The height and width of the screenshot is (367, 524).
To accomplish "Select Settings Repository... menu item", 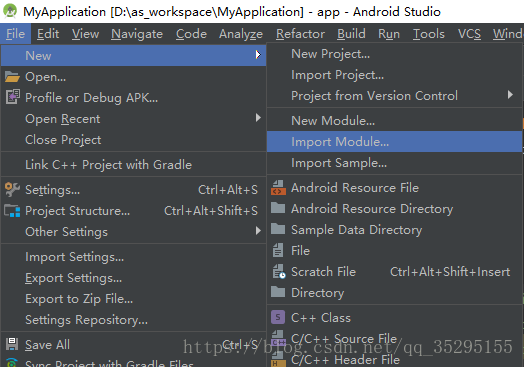I will click(x=133, y=320).
